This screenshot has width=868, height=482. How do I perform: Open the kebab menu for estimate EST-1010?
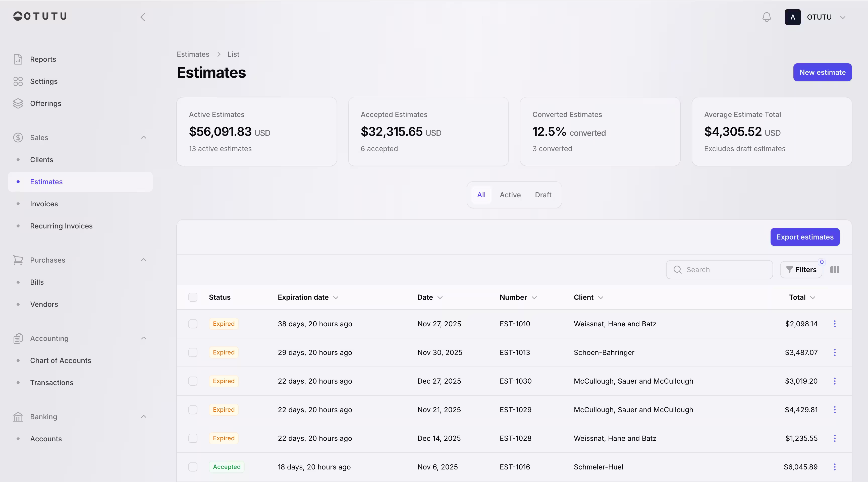(835, 324)
